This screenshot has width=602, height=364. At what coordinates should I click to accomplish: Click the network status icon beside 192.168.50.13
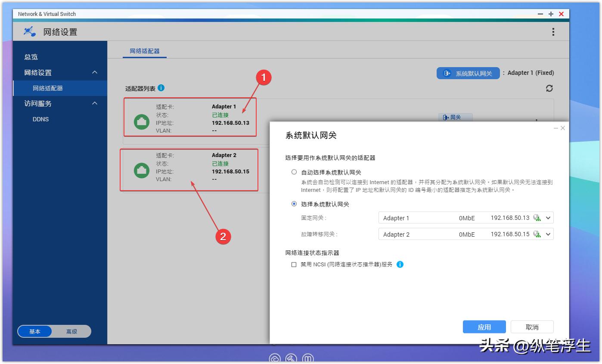[x=537, y=218]
